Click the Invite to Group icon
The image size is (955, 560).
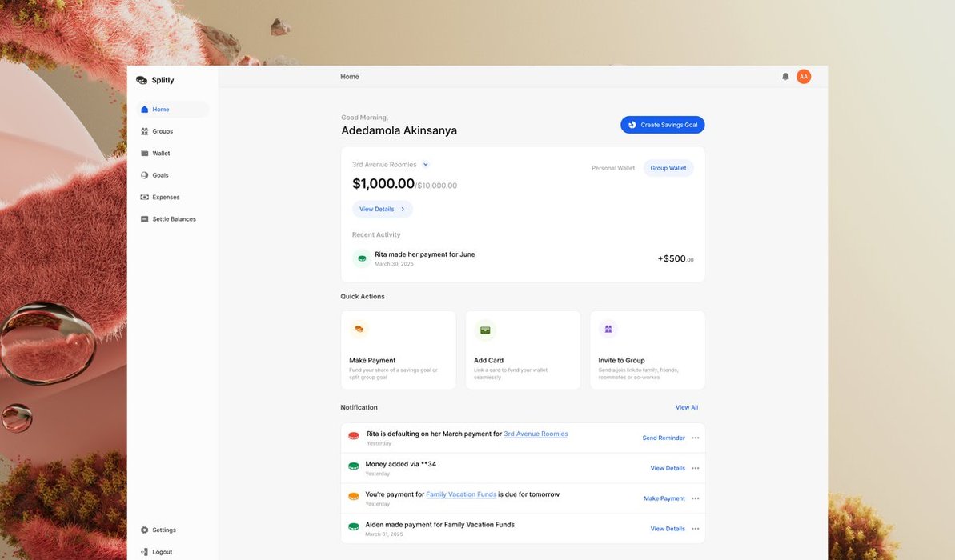click(608, 330)
